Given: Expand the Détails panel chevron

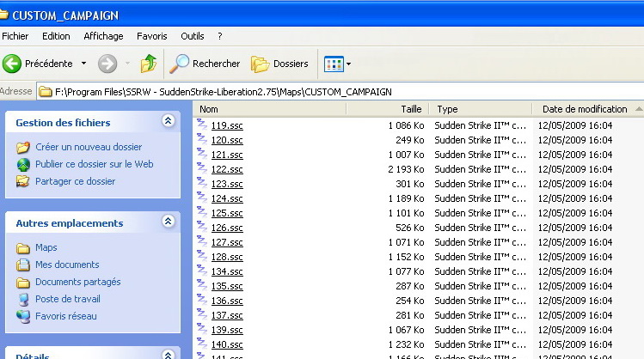Looking at the screenshot, I should [x=168, y=355].
